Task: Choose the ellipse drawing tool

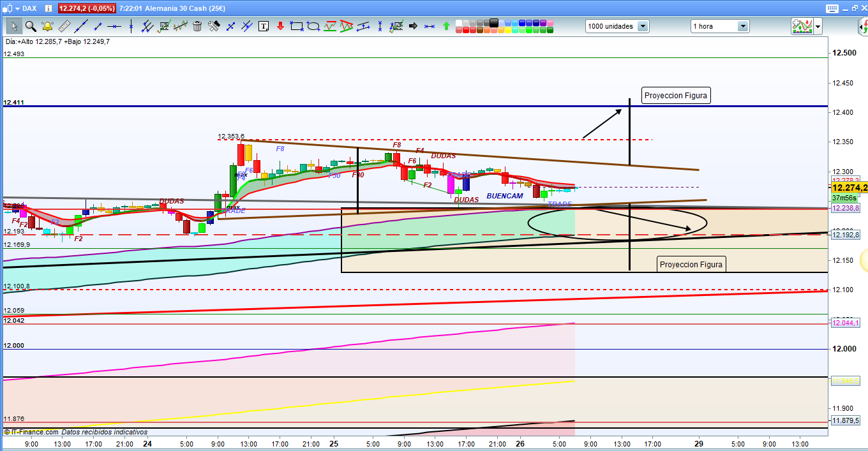Action: tap(313, 26)
